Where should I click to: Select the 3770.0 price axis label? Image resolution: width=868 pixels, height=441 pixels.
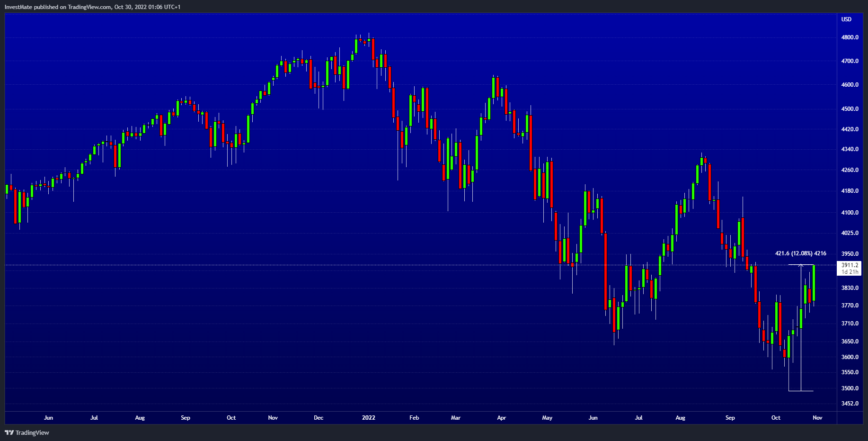850,306
